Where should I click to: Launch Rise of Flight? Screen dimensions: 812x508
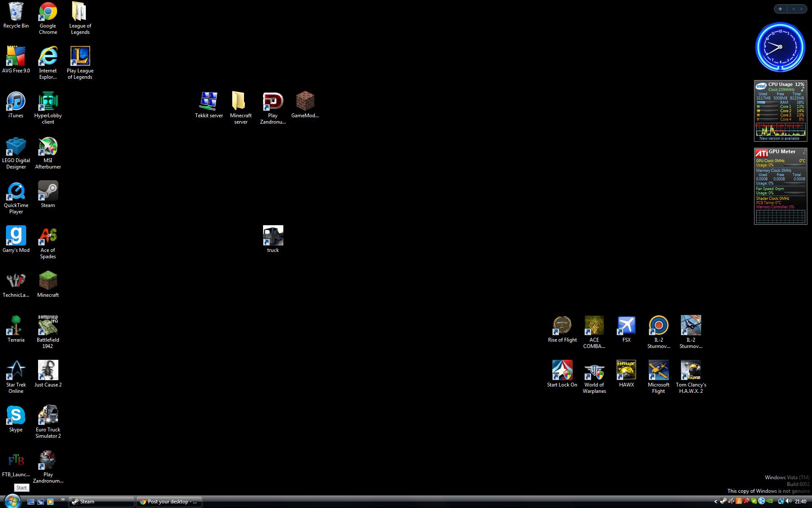click(562, 329)
